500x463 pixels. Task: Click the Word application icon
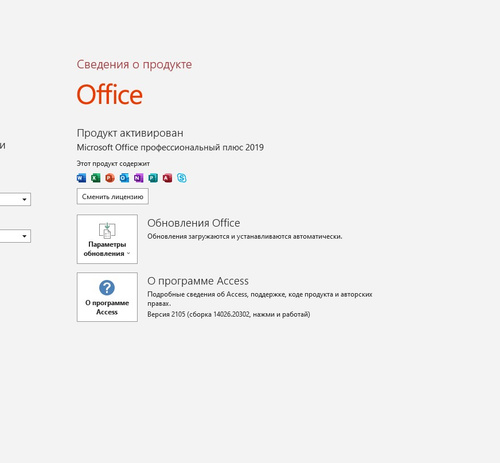(81, 178)
